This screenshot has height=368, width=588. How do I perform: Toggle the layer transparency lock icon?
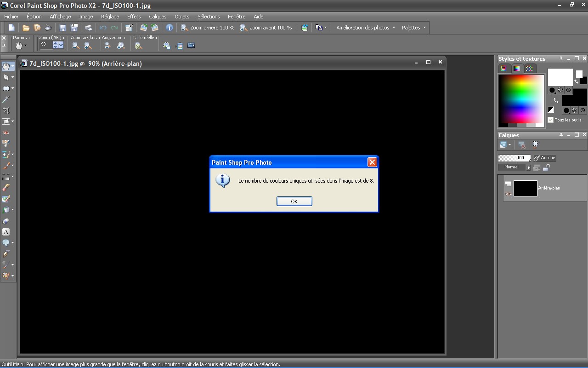click(x=546, y=167)
